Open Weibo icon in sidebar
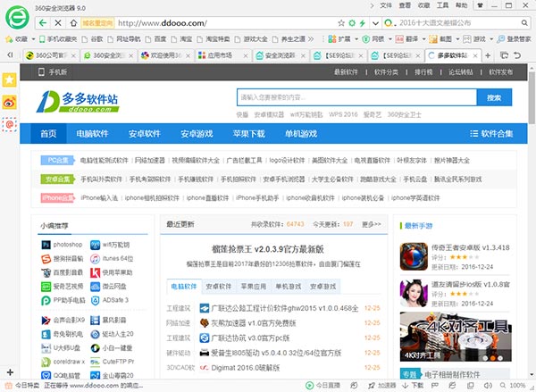Screen dimensions: 536x392 (9, 102)
